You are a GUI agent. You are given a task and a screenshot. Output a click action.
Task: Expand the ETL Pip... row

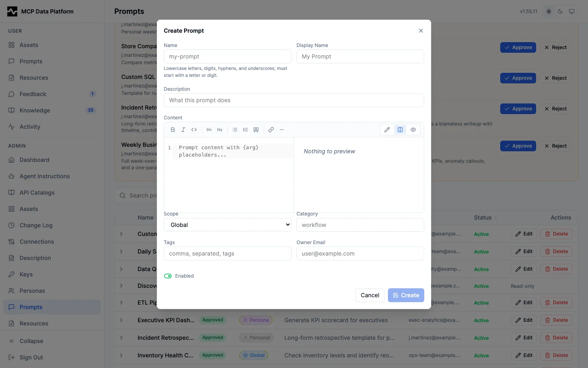pyautogui.click(x=121, y=303)
